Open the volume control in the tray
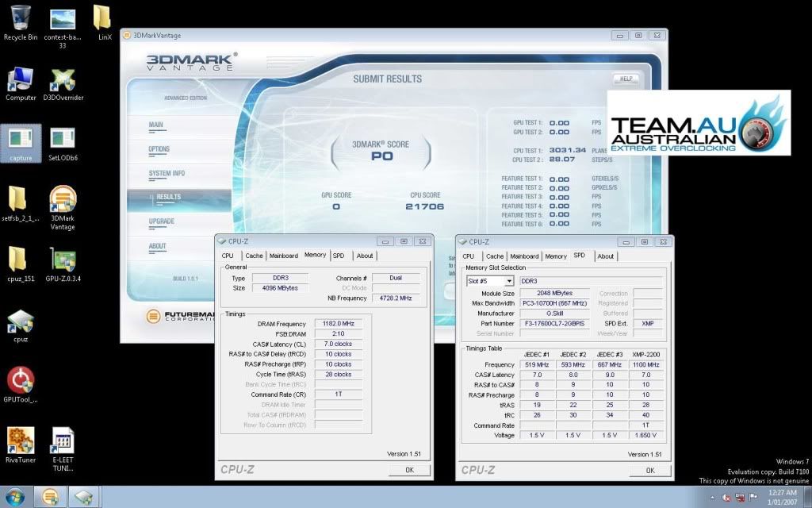 [726, 498]
